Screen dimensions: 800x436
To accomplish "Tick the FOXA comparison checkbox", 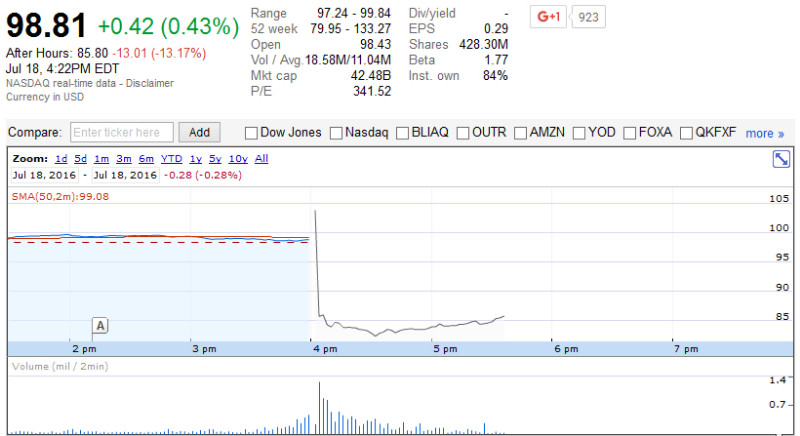I will [630, 133].
